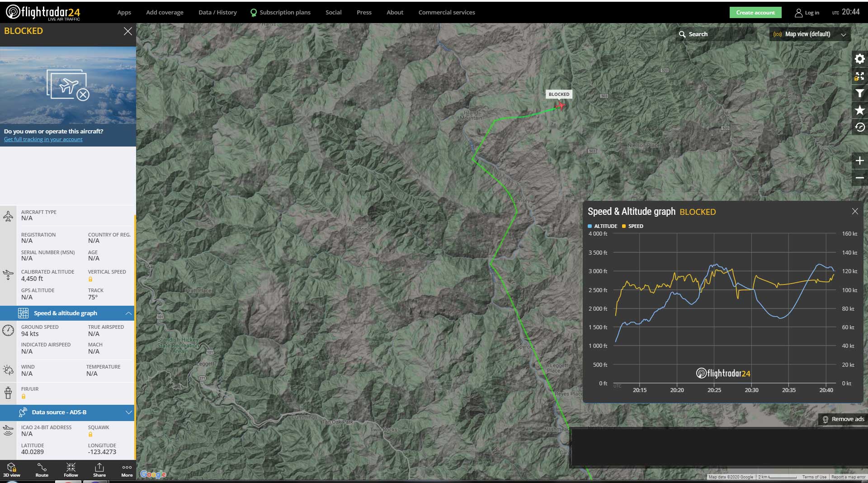This screenshot has width=868, height=483.
Task: Open the Press page
Action: coord(364,12)
